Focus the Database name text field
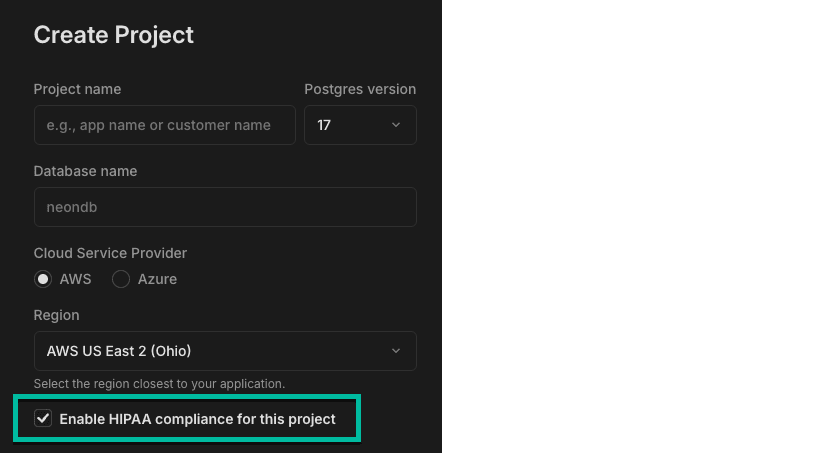 225,207
